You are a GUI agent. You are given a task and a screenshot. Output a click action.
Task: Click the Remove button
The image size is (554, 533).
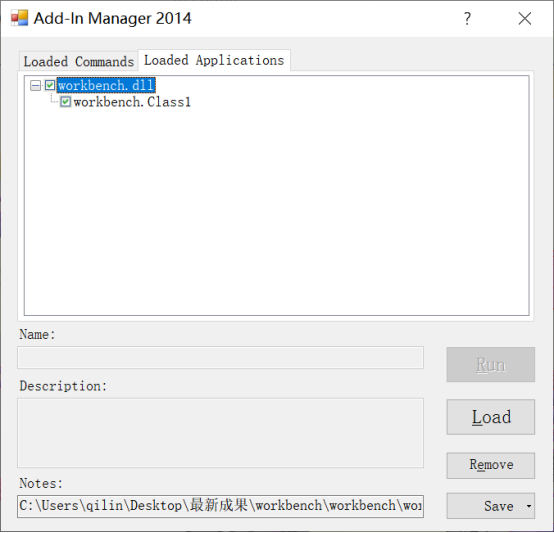[x=491, y=465]
